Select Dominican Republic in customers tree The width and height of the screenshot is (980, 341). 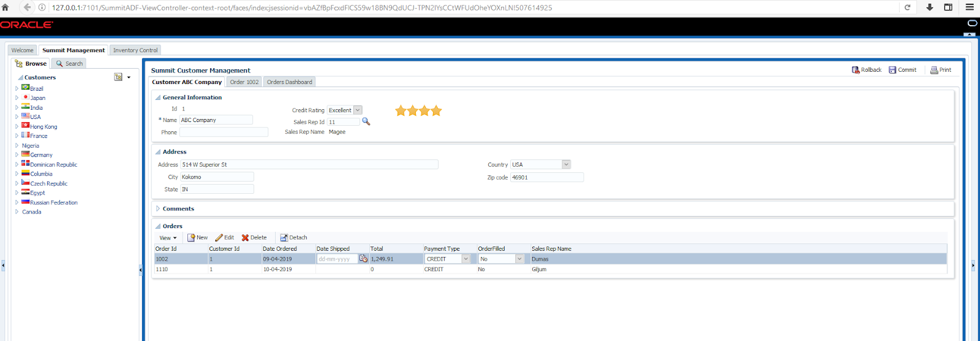pyautogui.click(x=54, y=164)
